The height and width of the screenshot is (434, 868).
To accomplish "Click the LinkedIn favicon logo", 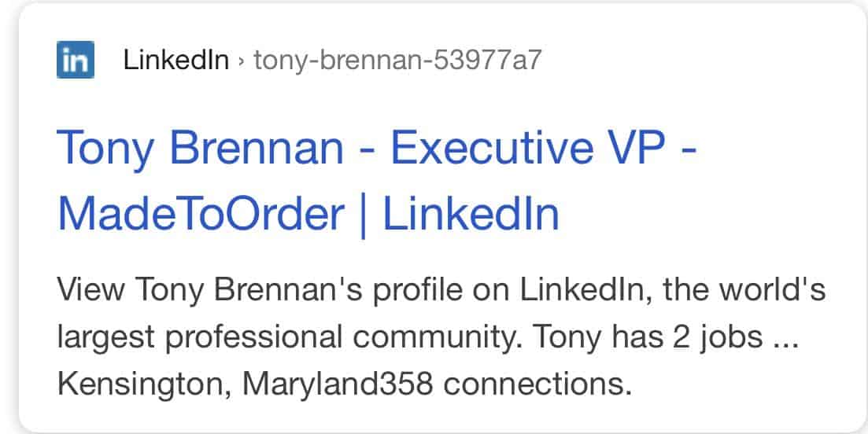I will tap(76, 60).
